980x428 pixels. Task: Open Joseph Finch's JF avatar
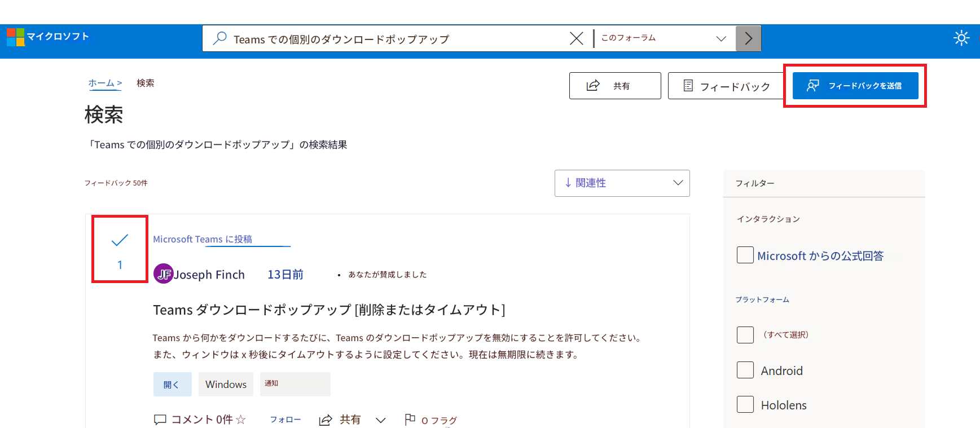[164, 274]
